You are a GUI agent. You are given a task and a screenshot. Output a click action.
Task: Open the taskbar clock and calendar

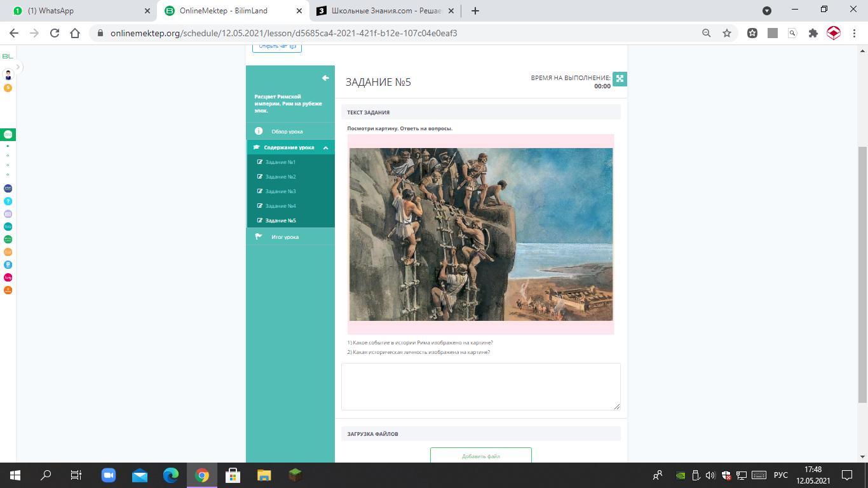click(813, 475)
